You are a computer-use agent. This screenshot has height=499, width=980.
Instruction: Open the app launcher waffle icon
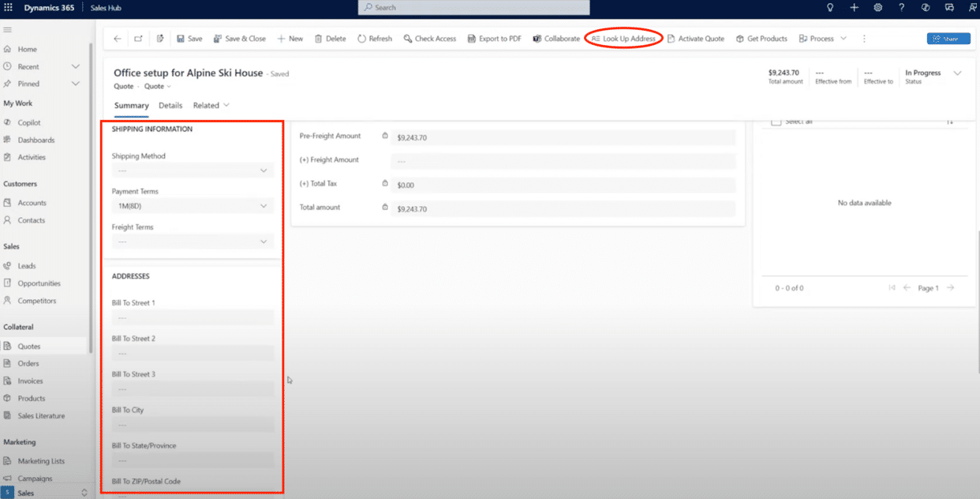[9, 7]
